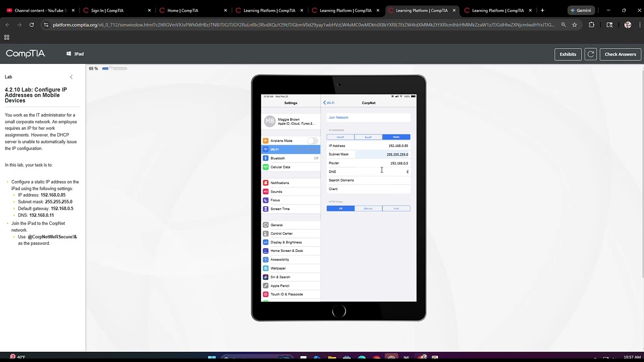Tap the Wallpaper icon
Image resolution: width=644 pixels, height=362 pixels.
click(x=266, y=268)
